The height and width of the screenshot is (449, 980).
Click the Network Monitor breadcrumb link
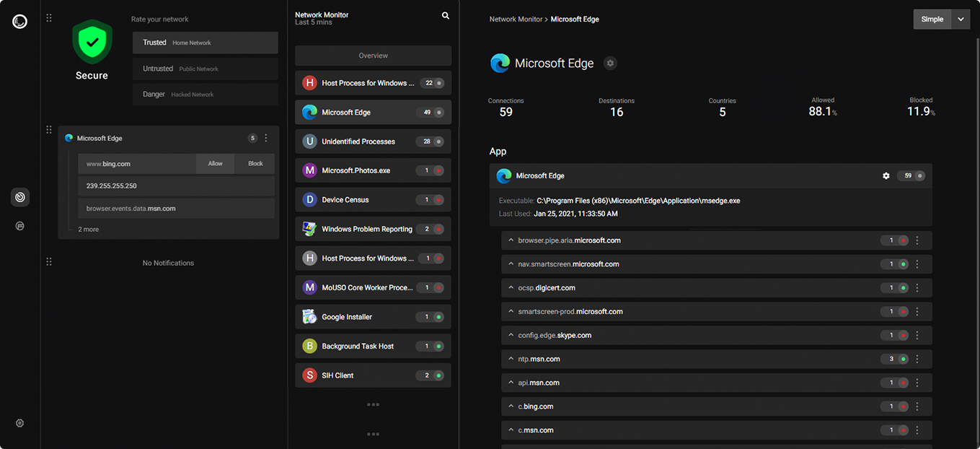[516, 19]
